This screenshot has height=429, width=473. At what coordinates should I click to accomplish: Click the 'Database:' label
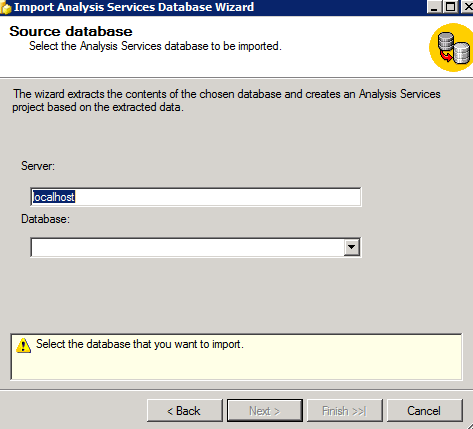click(45, 219)
